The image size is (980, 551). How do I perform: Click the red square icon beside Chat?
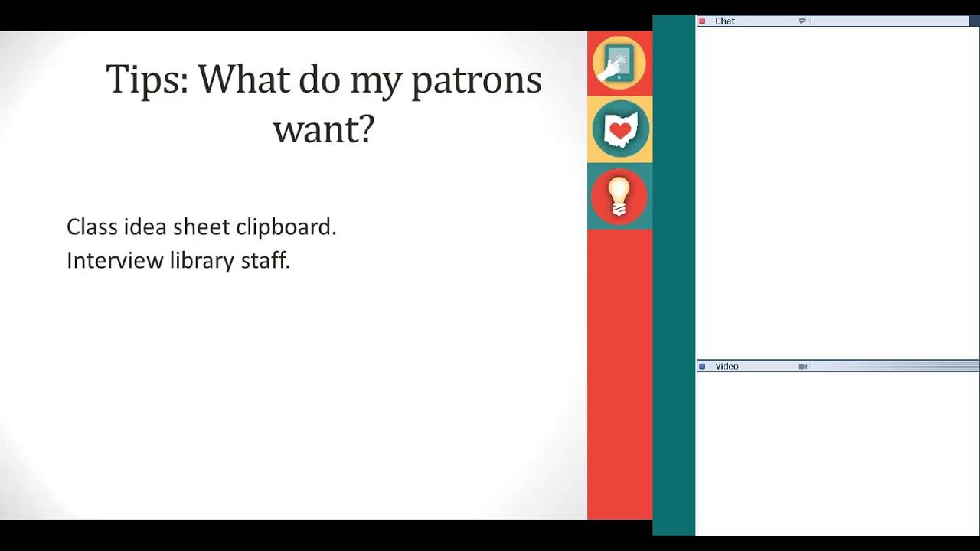pos(702,21)
